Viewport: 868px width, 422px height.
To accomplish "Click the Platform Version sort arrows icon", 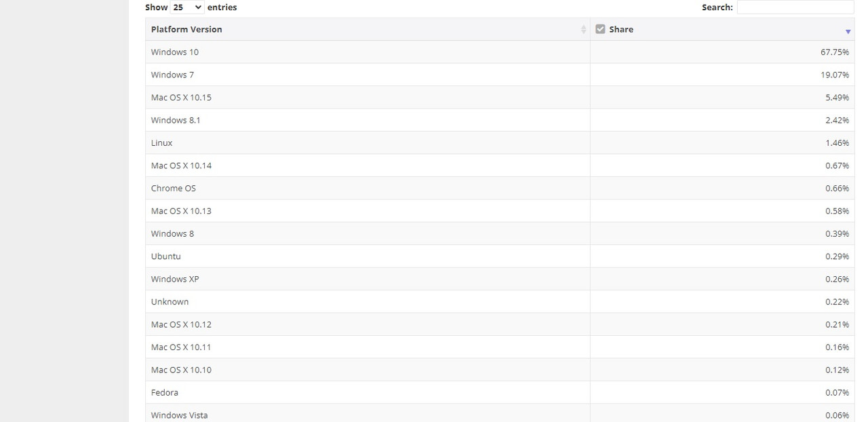I will pos(583,30).
